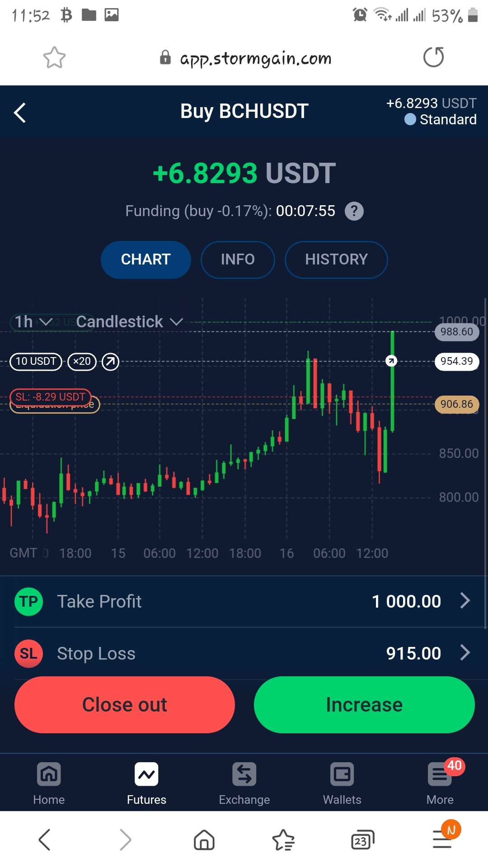Tap the folder notification icon in status bar

pyautogui.click(x=89, y=15)
